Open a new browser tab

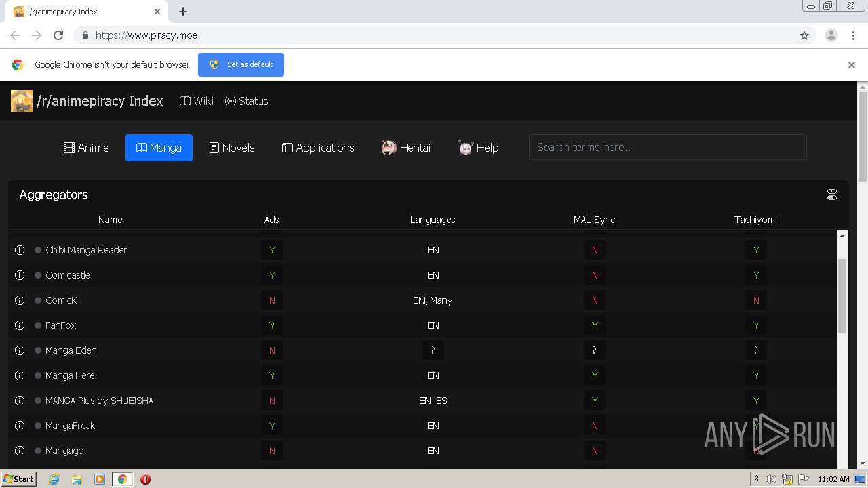tap(183, 12)
